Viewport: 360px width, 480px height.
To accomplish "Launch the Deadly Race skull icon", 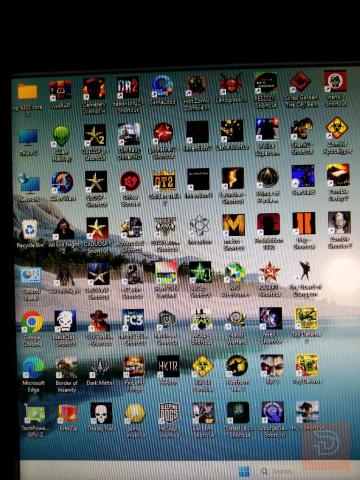I will [x=101, y=413].
